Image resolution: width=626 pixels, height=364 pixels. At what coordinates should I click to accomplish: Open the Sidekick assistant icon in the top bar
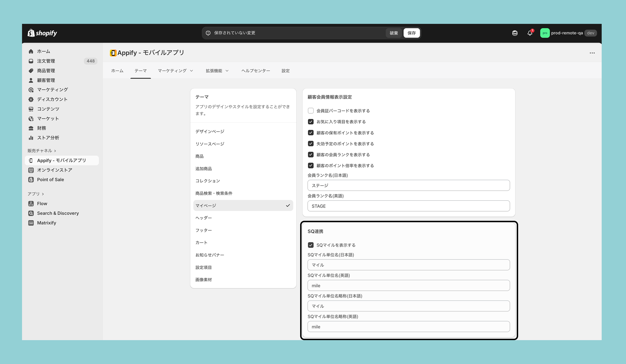(515, 33)
